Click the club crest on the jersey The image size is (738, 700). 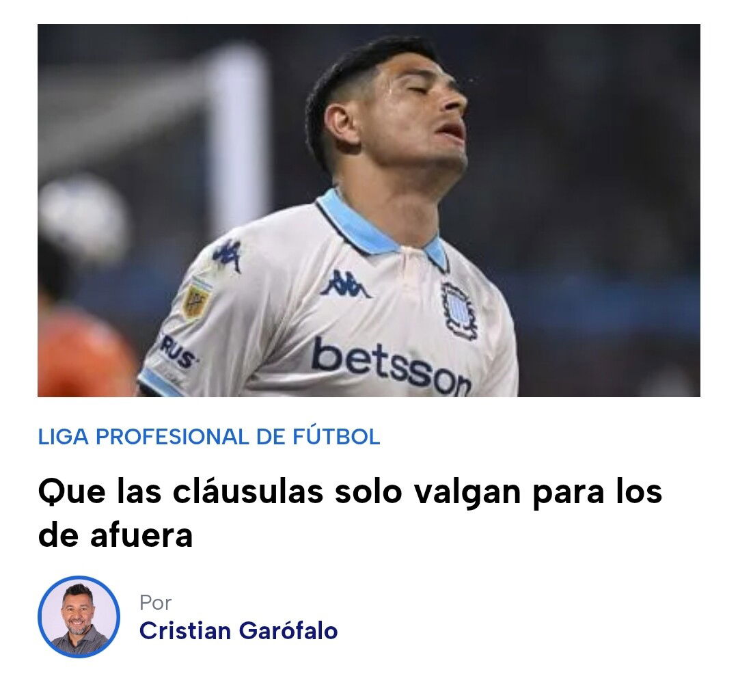click(459, 310)
